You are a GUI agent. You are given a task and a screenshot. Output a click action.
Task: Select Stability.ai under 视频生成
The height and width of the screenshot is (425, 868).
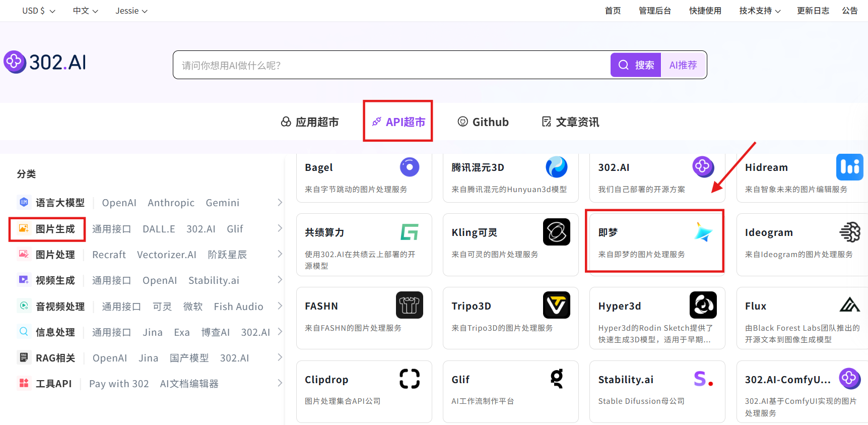tap(214, 280)
